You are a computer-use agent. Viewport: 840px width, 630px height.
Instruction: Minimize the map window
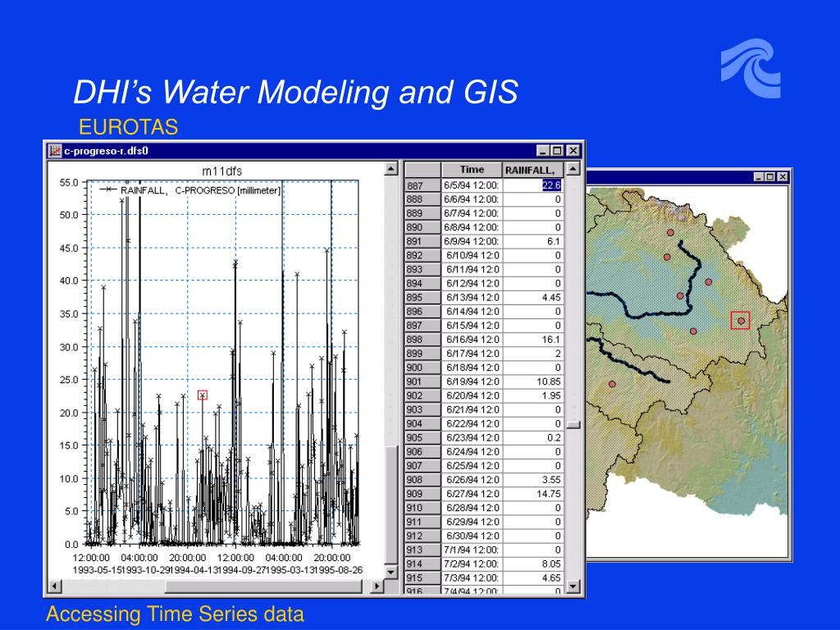[759, 177]
